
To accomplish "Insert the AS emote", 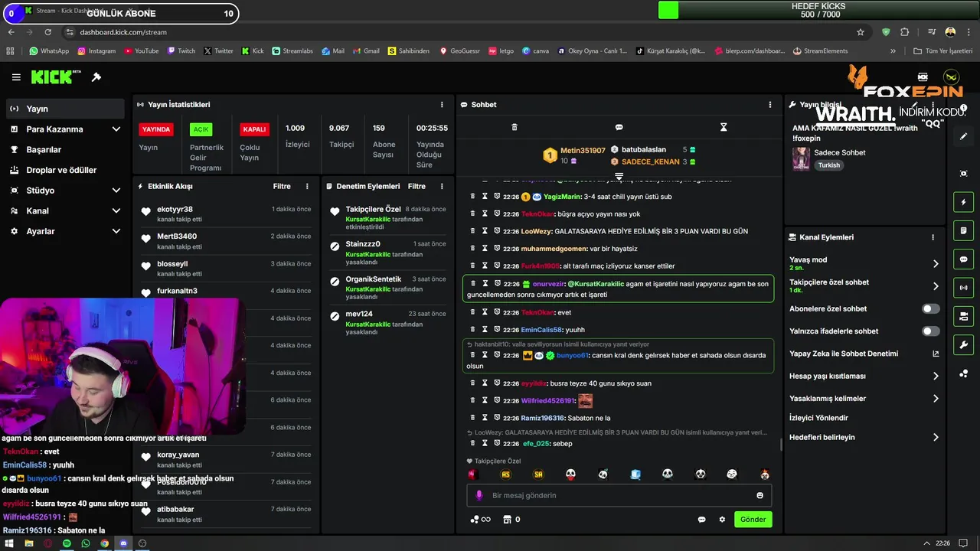I will pos(505,474).
